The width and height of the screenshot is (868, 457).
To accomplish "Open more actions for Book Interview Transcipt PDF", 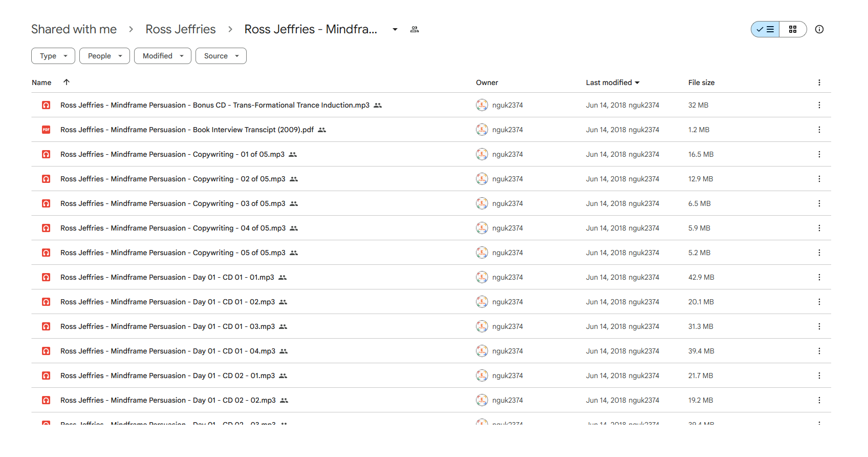I will point(819,130).
